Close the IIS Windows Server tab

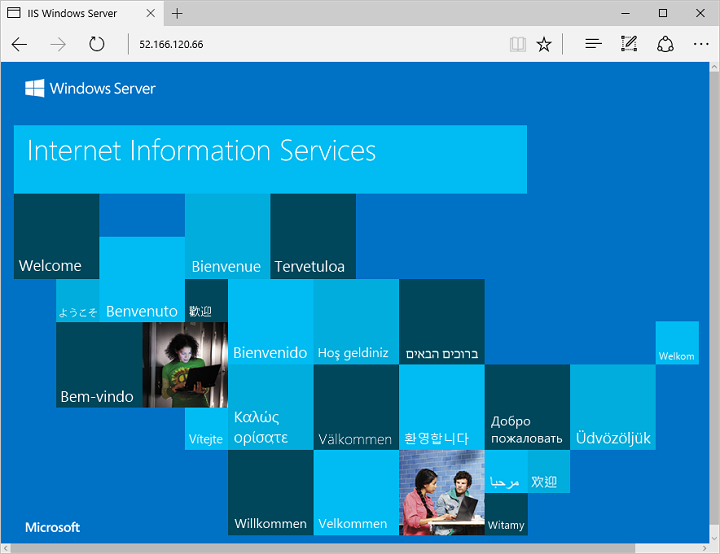click(x=150, y=13)
